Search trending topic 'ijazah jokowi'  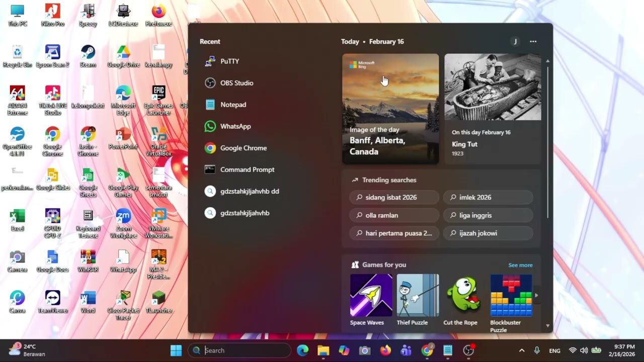click(x=488, y=233)
